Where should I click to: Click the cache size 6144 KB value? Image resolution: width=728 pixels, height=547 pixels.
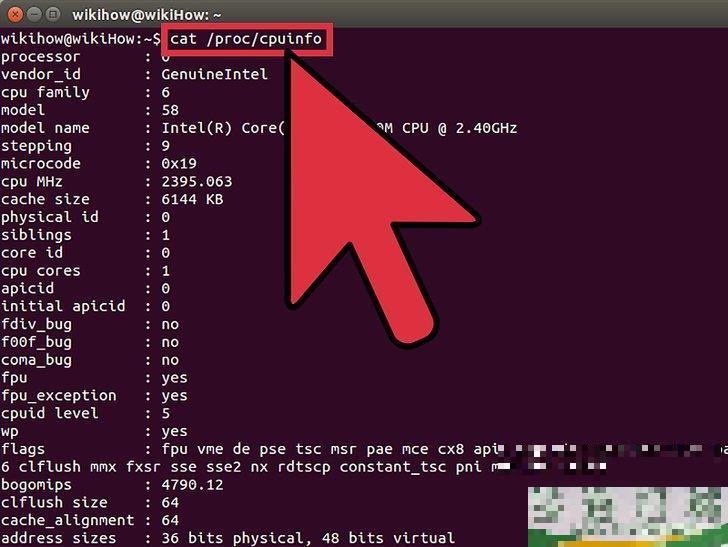point(192,199)
